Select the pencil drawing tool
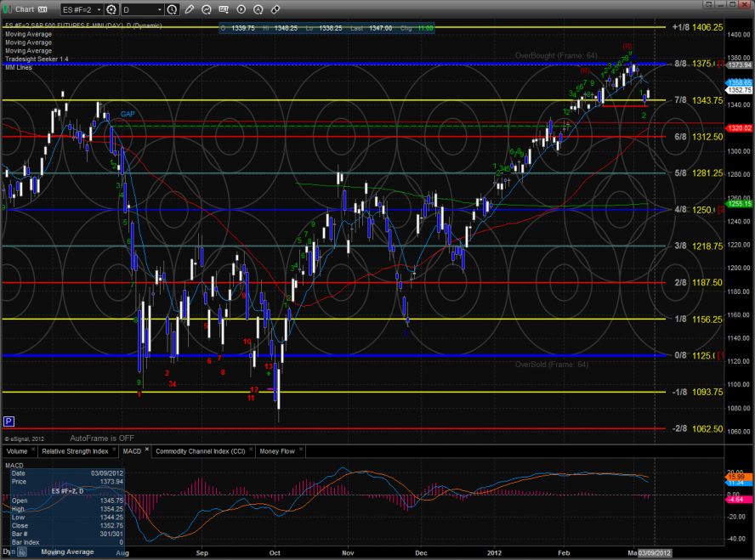 pyautogui.click(x=190, y=10)
